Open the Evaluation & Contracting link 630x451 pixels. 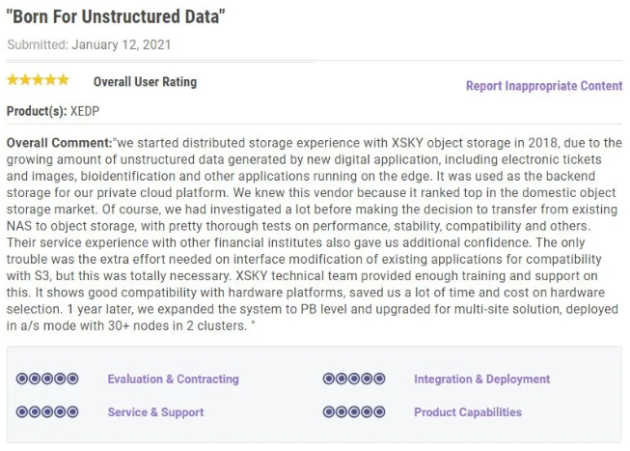point(173,379)
